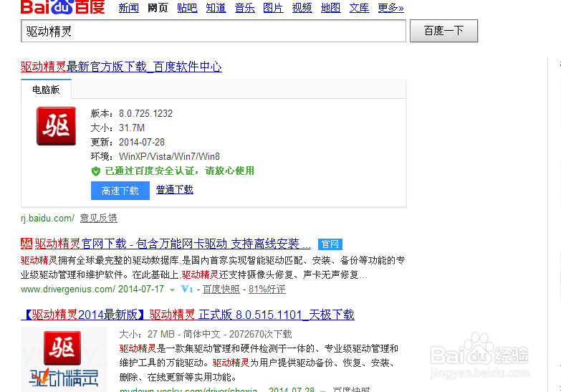Click the update date 2014-07-28
Viewport: 561px width, 392px height.
coord(142,142)
